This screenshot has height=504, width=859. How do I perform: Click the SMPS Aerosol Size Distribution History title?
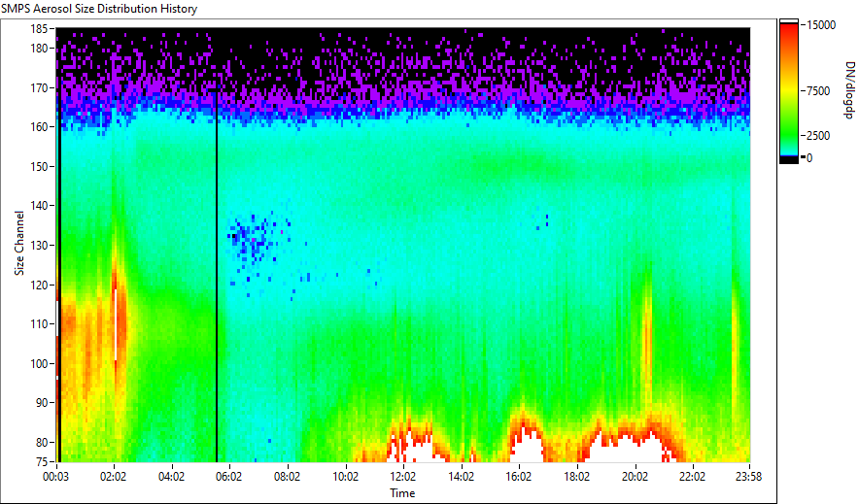(99, 9)
